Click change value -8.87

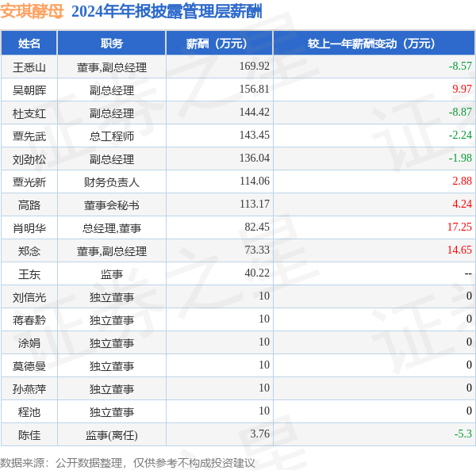460,112
